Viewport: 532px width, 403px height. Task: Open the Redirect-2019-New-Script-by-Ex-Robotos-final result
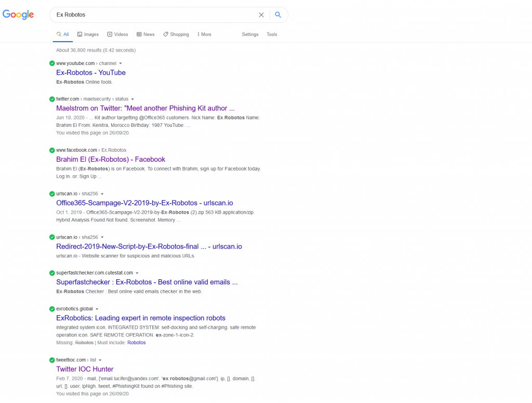(x=149, y=246)
